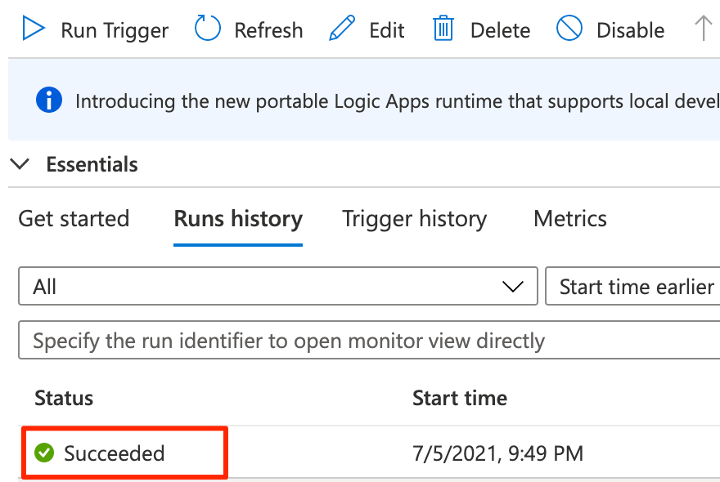Open the Metrics tab
Viewport: 720px width, 482px height.
tap(570, 219)
